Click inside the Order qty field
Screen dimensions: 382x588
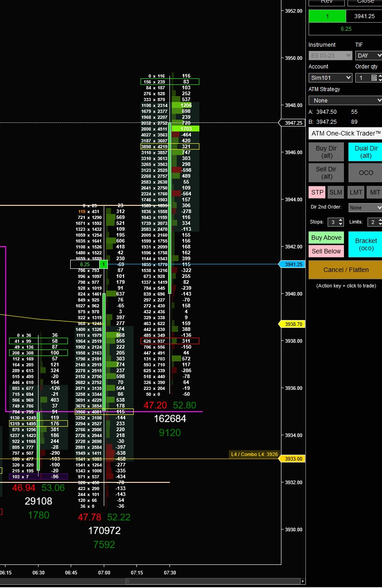click(363, 78)
